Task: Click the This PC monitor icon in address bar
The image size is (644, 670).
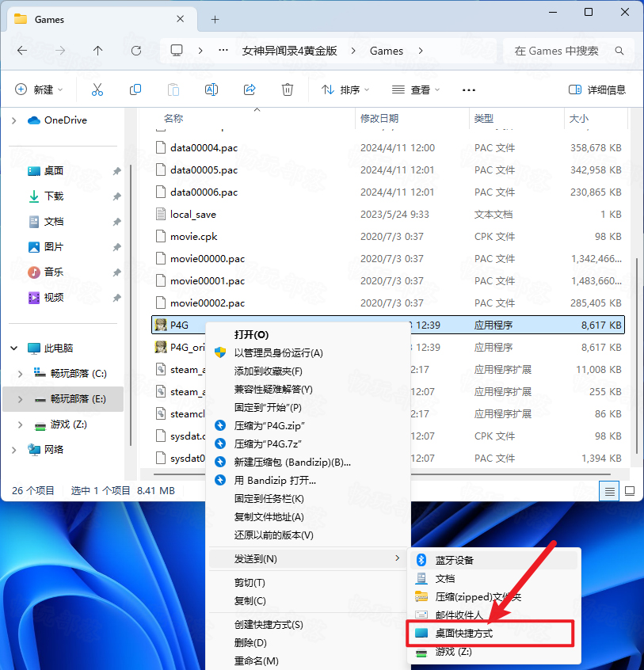Action: [177, 51]
